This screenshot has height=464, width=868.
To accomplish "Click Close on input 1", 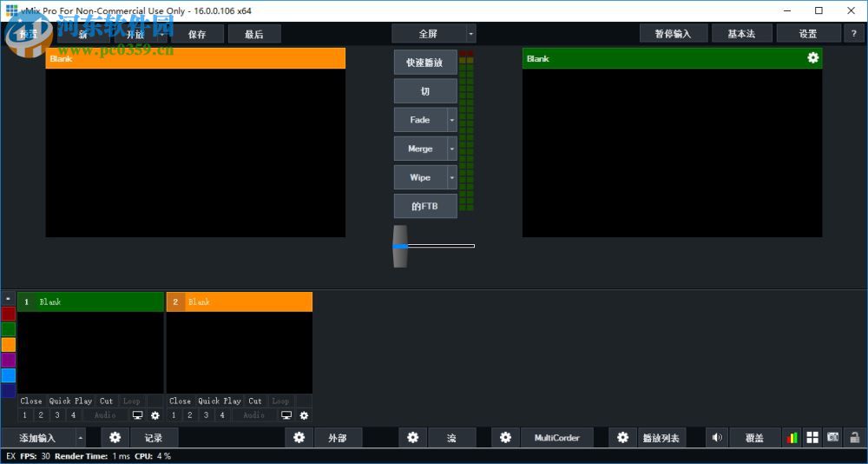I will tap(31, 401).
